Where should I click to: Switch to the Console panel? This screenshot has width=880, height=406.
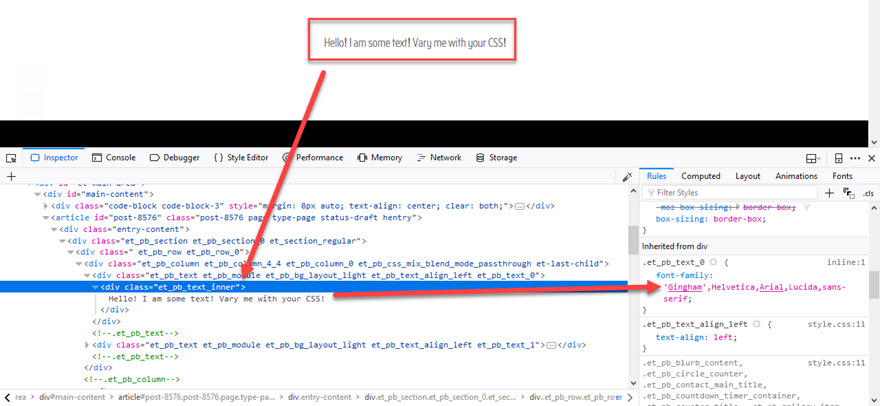114,158
